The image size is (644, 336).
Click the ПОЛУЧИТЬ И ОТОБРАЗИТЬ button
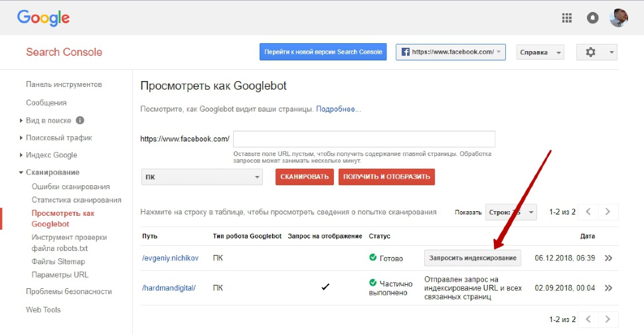386,177
